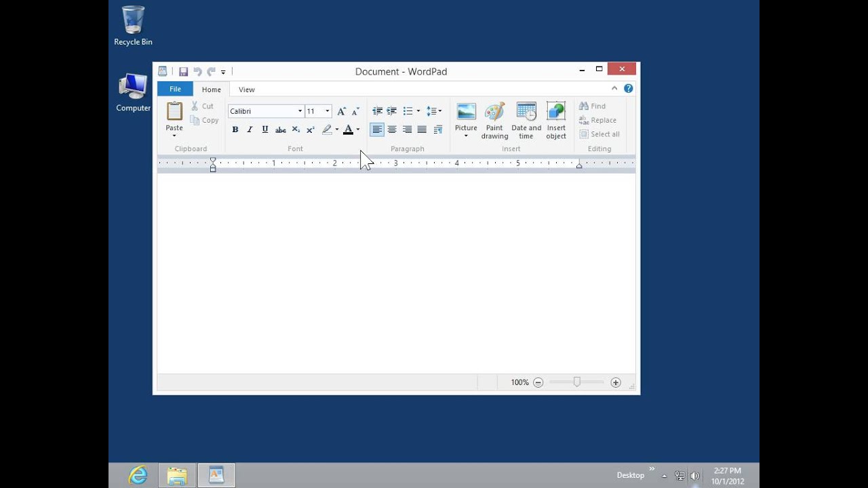Viewport: 868px width, 488px height.
Task: Open File Explorer from the taskbar
Action: [x=177, y=475]
